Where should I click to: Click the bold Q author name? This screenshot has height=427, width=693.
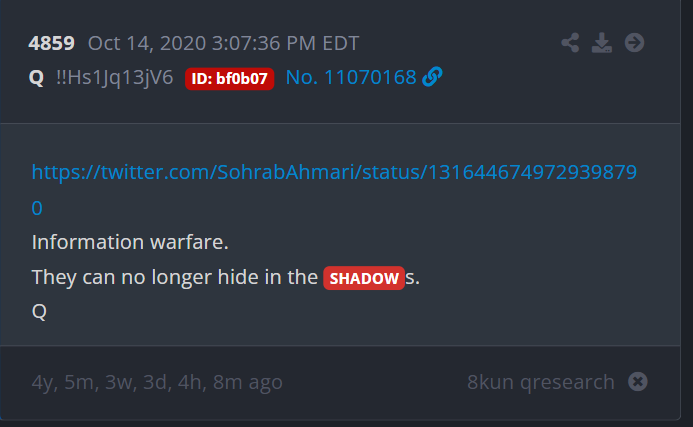[36, 78]
